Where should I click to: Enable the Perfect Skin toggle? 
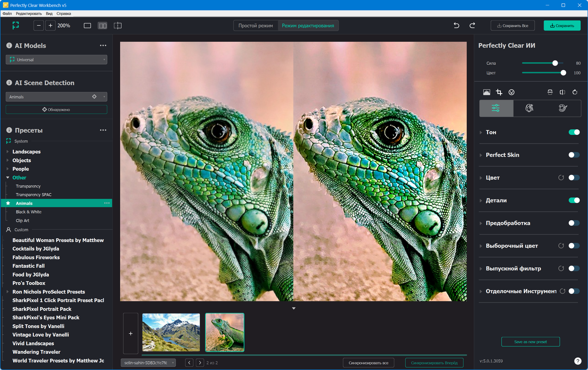[x=574, y=155]
